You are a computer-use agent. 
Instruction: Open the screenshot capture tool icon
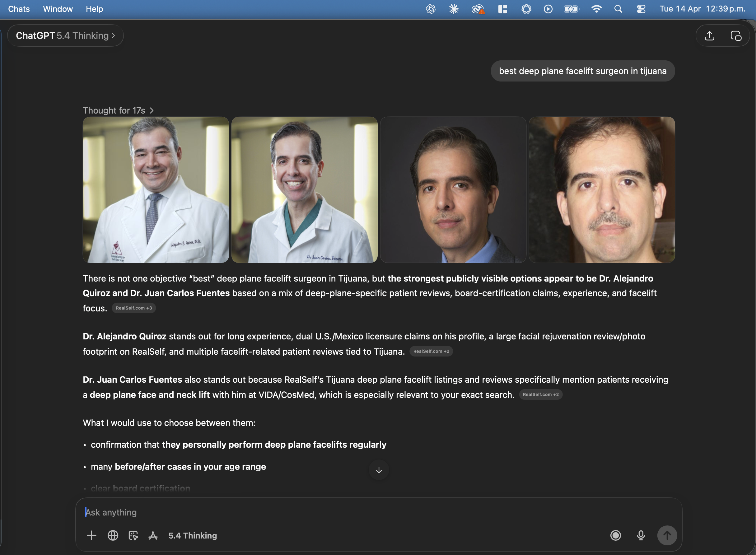133,535
